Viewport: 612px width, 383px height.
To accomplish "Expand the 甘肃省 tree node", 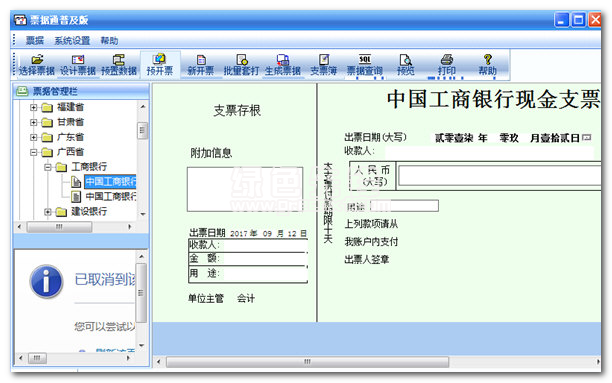I will 34,122.
